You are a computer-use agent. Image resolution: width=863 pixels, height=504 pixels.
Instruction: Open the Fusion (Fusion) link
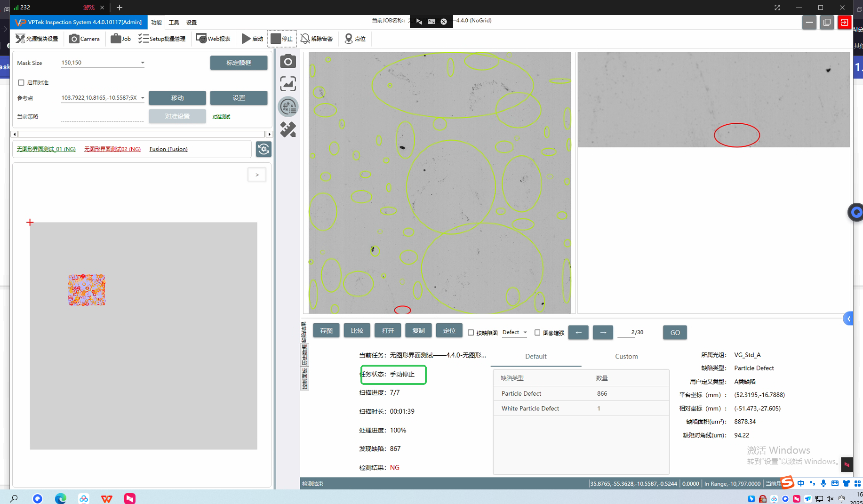tap(168, 149)
